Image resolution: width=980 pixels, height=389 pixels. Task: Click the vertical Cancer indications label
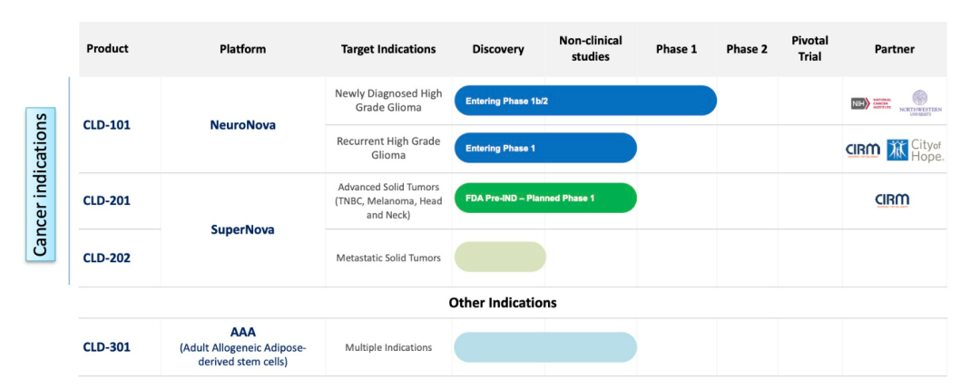pos(41,184)
